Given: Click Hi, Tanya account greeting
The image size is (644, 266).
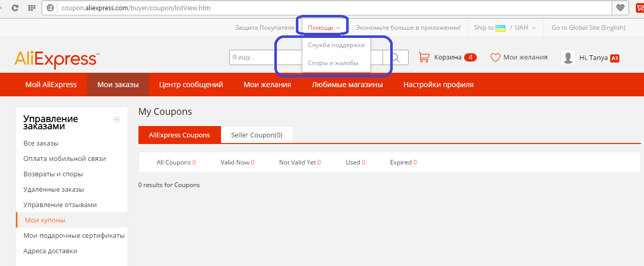Looking at the screenshot, I should [x=593, y=58].
